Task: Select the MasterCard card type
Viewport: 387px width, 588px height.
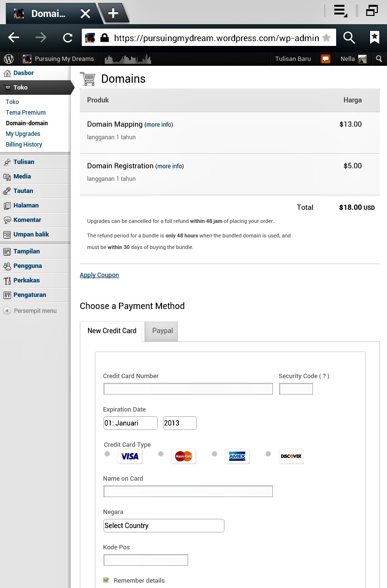Action: 161,454
